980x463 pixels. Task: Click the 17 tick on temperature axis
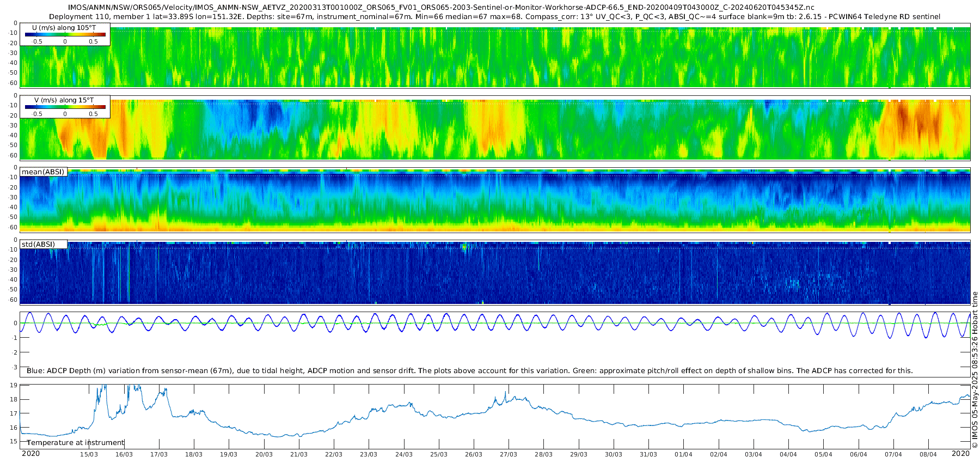(x=14, y=413)
